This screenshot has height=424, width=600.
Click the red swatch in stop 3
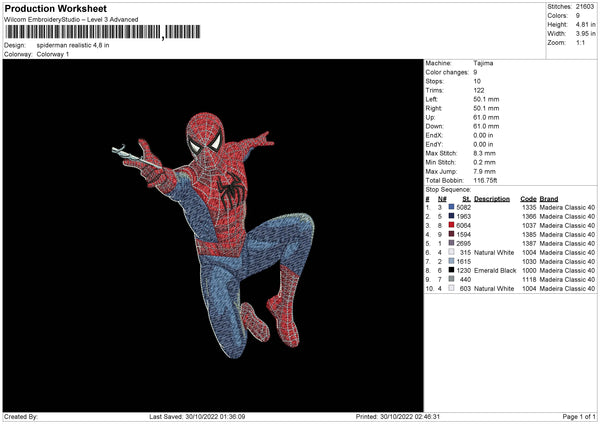(x=452, y=225)
